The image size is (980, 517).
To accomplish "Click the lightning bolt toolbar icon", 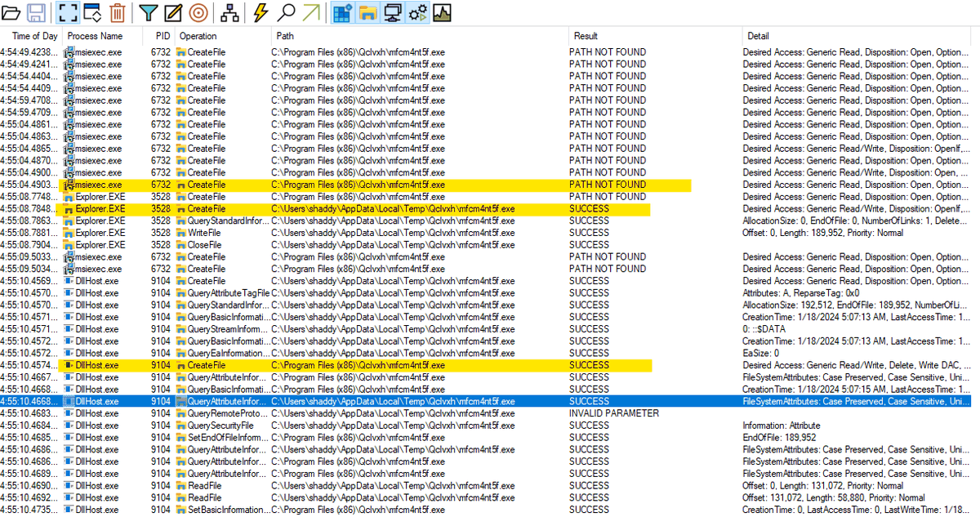I will (261, 12).
